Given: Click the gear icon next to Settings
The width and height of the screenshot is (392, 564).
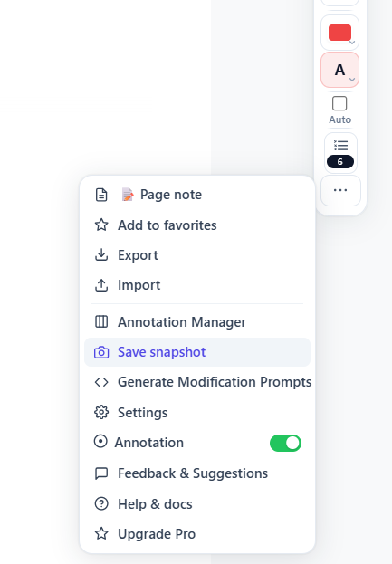Looking at the screenshot, I should point(101,412).
